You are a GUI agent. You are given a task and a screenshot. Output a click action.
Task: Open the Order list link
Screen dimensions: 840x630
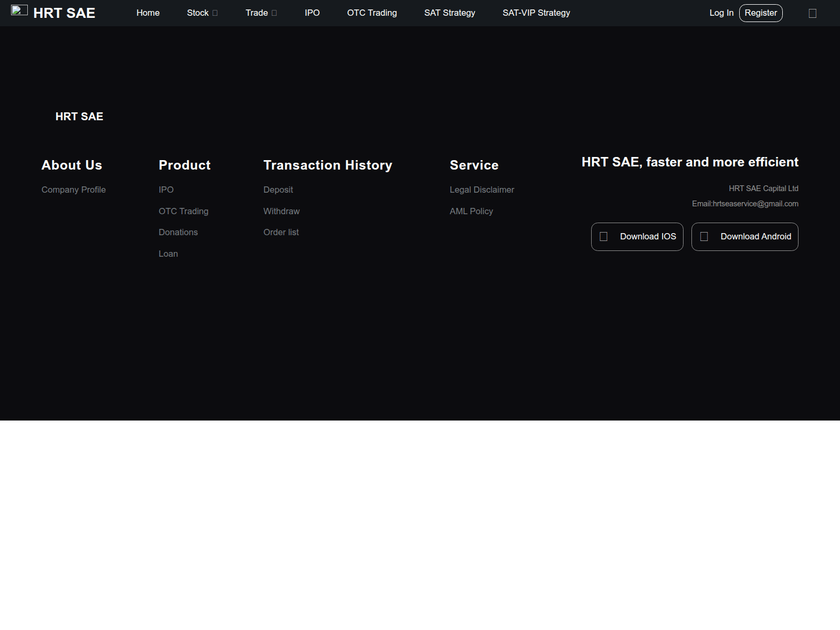[x=281, y=232]
